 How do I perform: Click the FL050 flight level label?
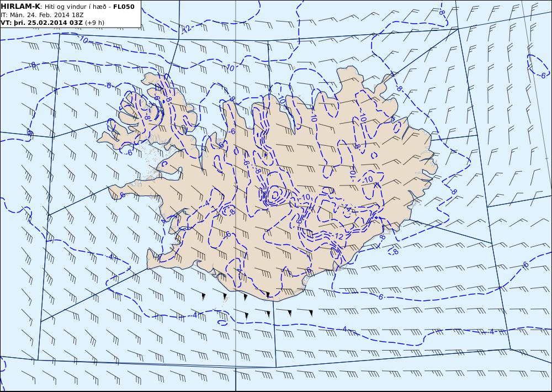[124, 6]
